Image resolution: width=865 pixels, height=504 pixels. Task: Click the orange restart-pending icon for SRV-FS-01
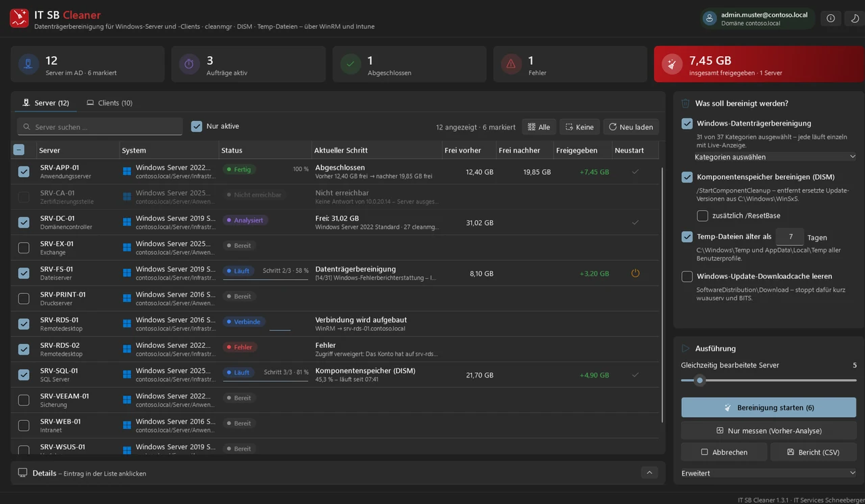click(635, 273)
